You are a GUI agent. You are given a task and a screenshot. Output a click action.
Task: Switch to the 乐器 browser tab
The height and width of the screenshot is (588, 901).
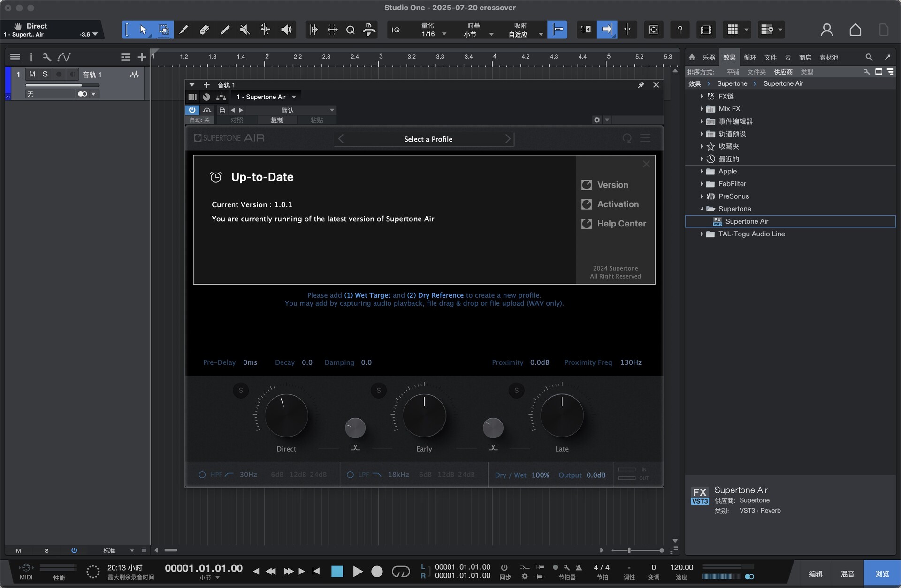(709, 57)
